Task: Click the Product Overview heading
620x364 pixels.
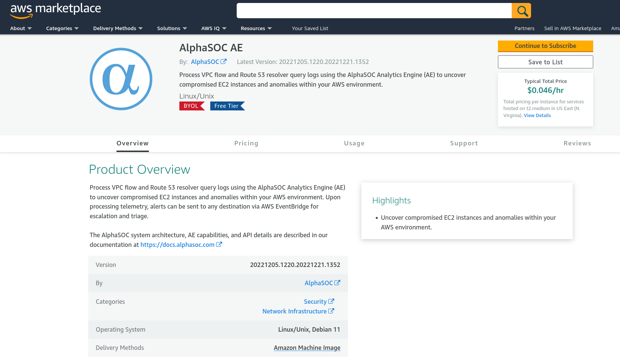Action: tap(140, 170)
